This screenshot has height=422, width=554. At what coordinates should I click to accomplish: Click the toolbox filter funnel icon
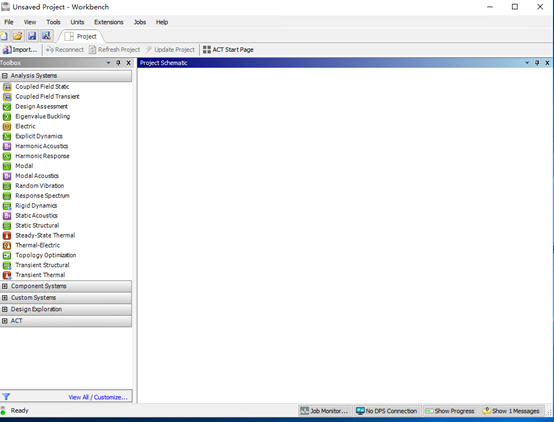(x=6, y=397)
